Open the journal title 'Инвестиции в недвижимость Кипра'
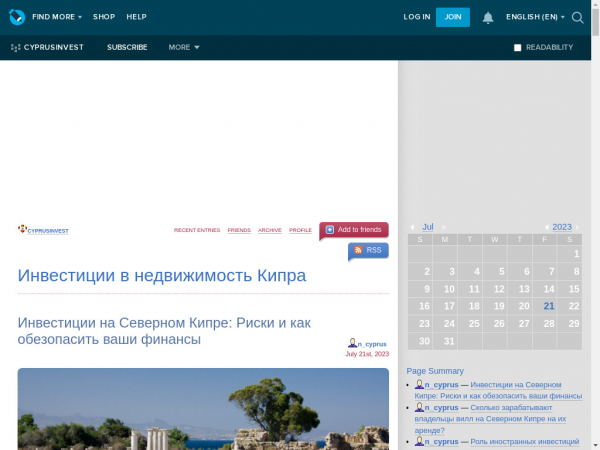The height and width of the screenshot is (450, 600). tap(161, 276)
